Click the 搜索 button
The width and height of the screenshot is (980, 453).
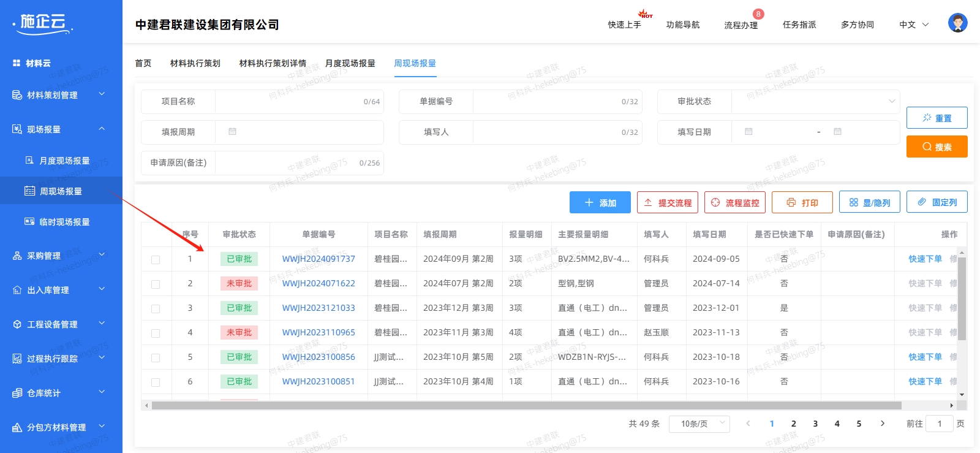937,147
